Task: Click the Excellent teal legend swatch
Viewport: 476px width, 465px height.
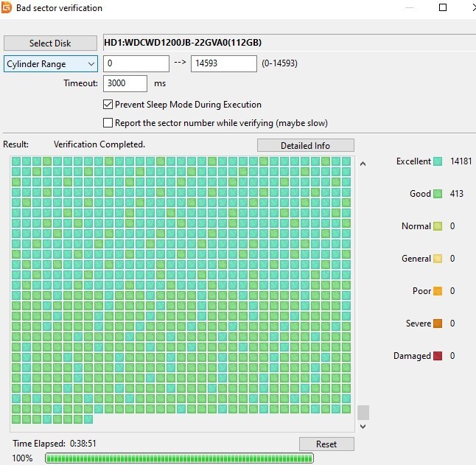Action: tap(438, 161)
